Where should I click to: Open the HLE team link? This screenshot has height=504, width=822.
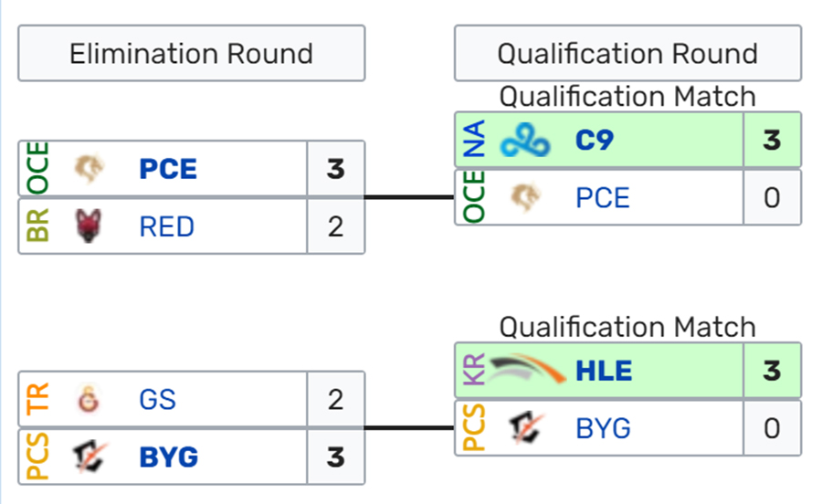[604, 371]
